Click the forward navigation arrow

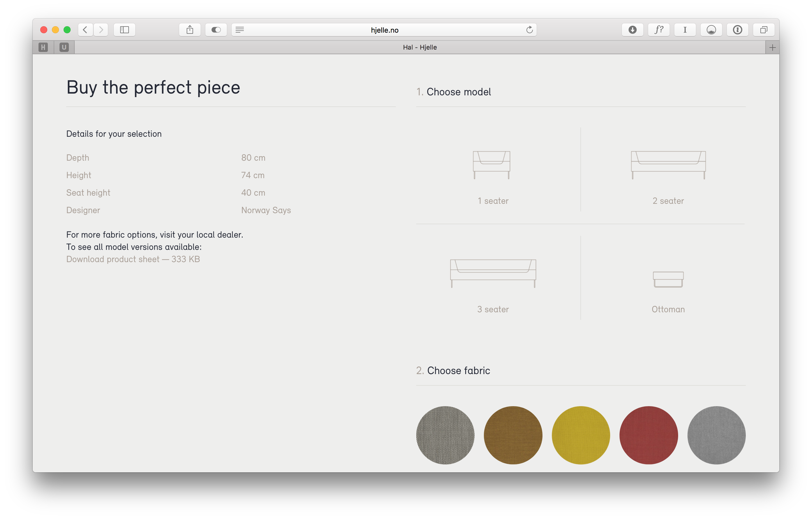click(x=101, y=30)
